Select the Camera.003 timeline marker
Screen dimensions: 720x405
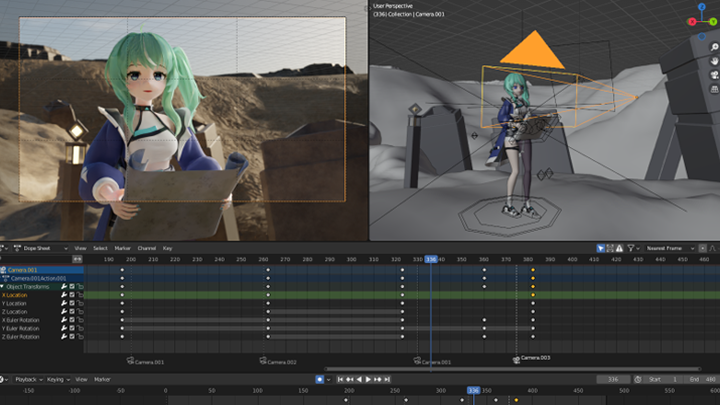[x=531, y=359]
